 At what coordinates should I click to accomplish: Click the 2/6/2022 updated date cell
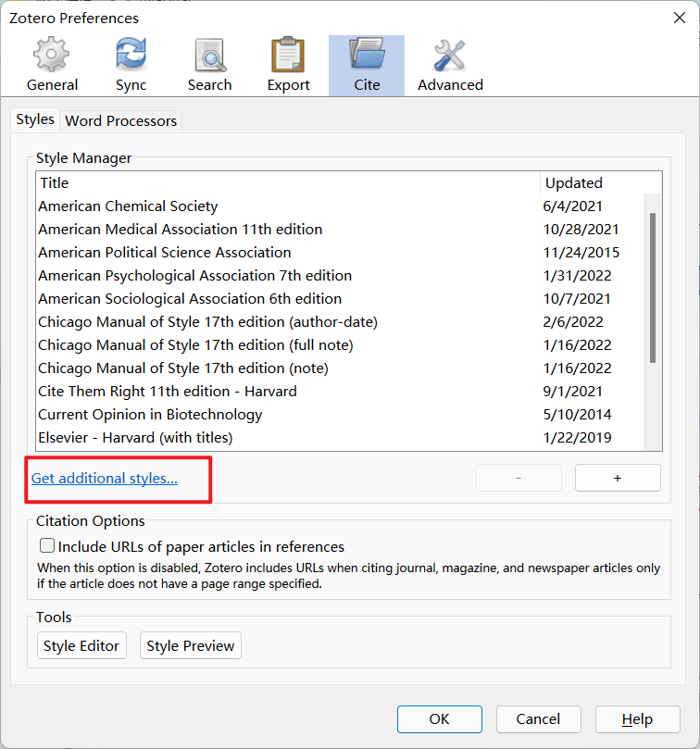[573, 322]
